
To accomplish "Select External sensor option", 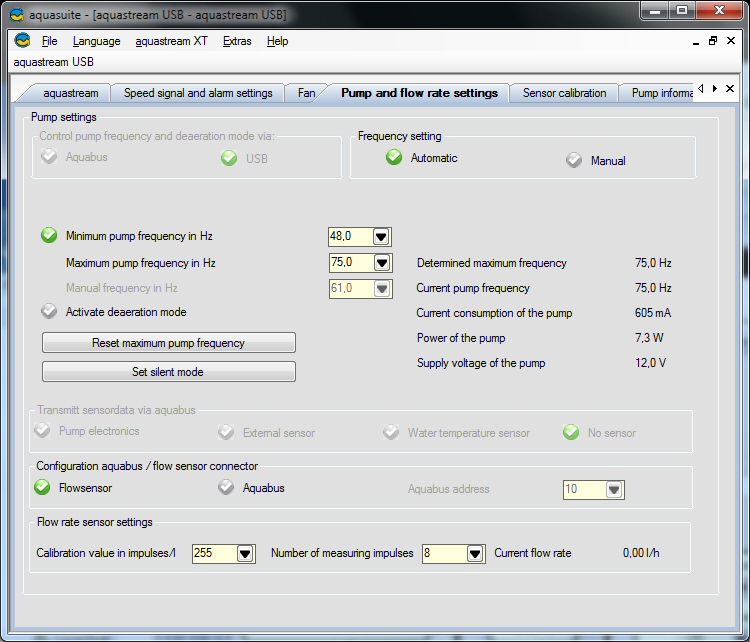I will [x=266, y=432].
